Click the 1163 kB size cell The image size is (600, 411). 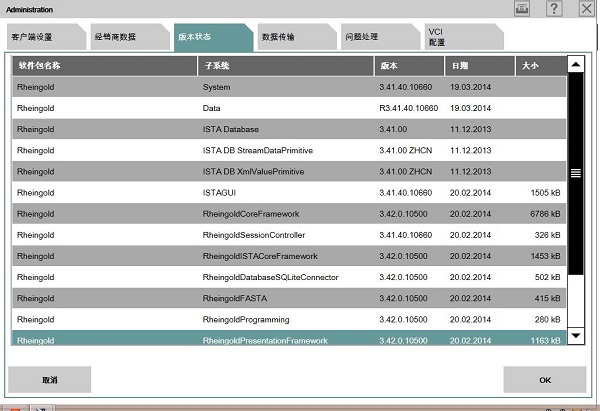point(545,340)
